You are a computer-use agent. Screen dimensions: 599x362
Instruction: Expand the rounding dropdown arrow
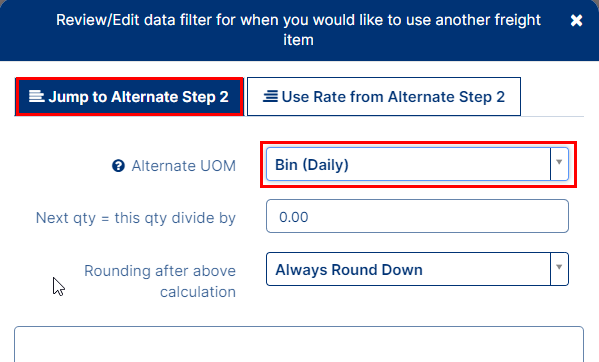coord(559,269)
